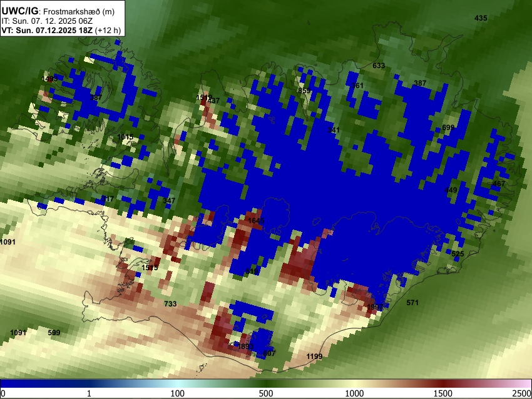Screen dimensions: 532x399
Task: Click the map value 1997
Action: coord(375,307)
